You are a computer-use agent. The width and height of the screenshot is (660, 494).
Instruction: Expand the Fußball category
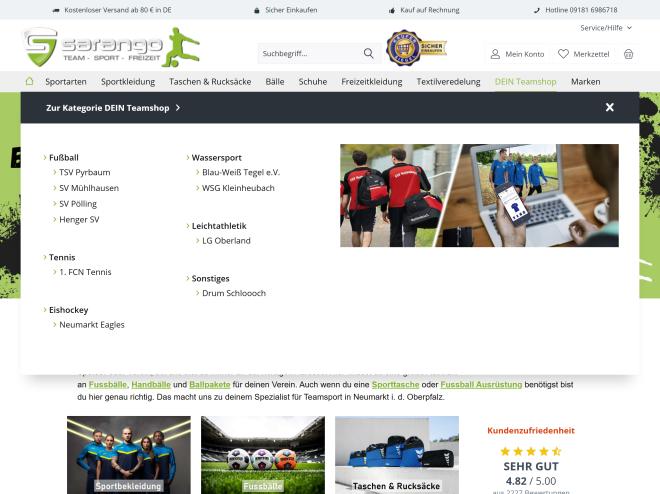[x=63, y=157]
